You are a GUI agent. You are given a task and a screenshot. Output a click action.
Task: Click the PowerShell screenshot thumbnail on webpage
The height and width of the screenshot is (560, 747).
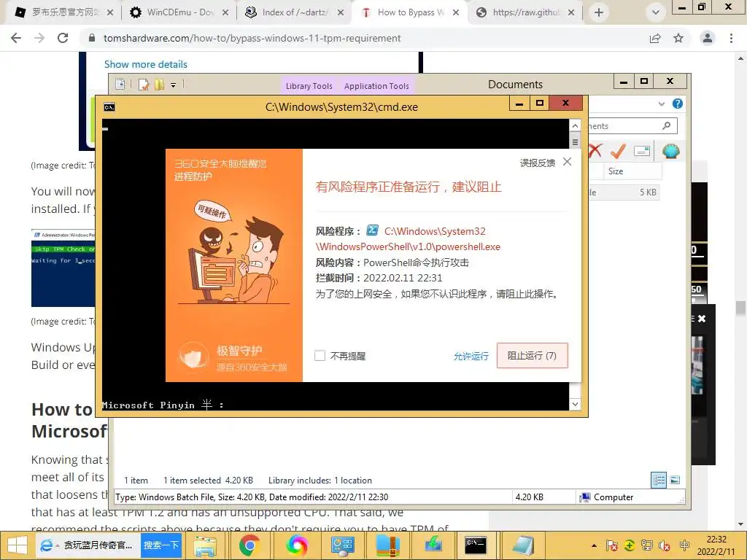pos(63,268)
